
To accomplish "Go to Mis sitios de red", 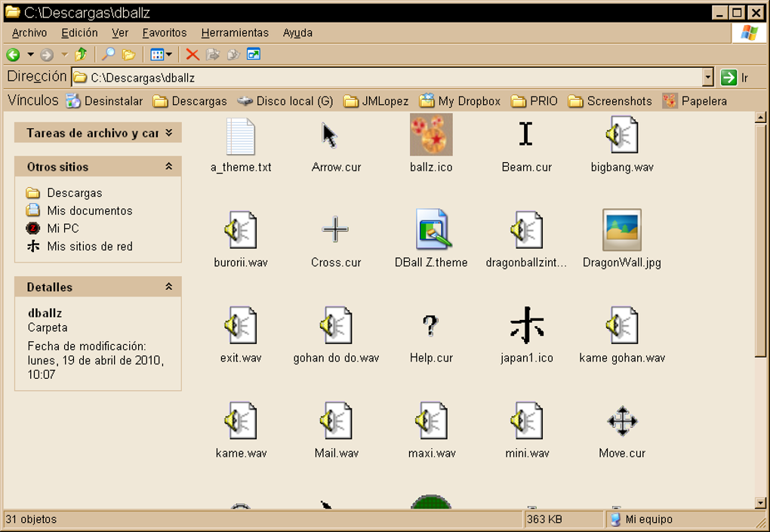I will 79,246.
